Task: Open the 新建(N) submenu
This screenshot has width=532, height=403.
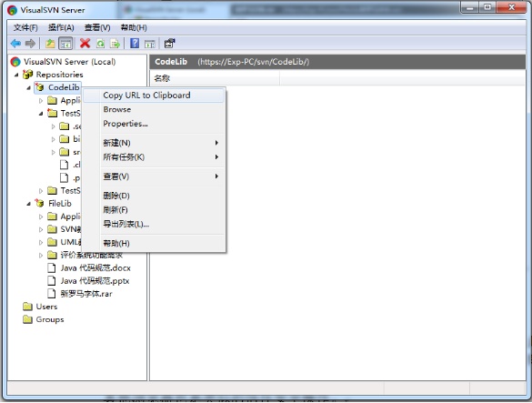Action: 154,143
